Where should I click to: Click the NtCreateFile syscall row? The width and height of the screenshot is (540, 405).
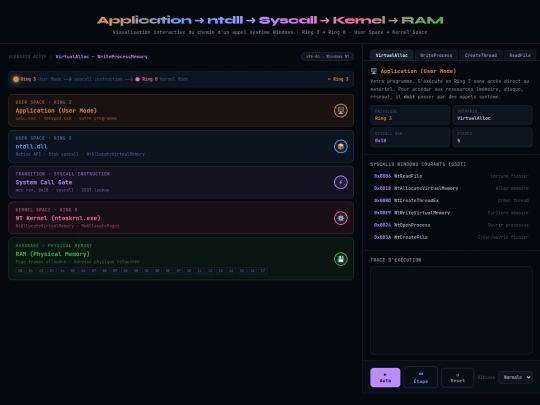[x=451, y=237]
